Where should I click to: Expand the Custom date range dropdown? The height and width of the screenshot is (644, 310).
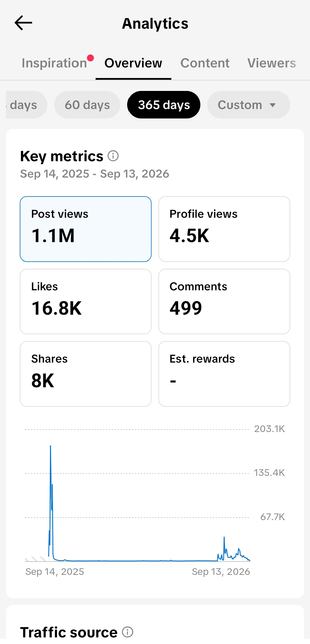click(249, 105)
